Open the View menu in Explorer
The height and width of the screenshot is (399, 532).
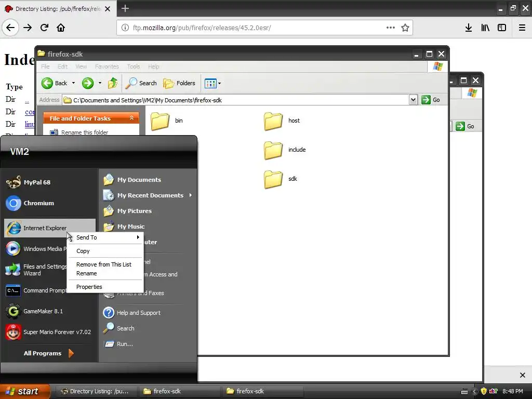pyautogui.click(x=81, y=66)
